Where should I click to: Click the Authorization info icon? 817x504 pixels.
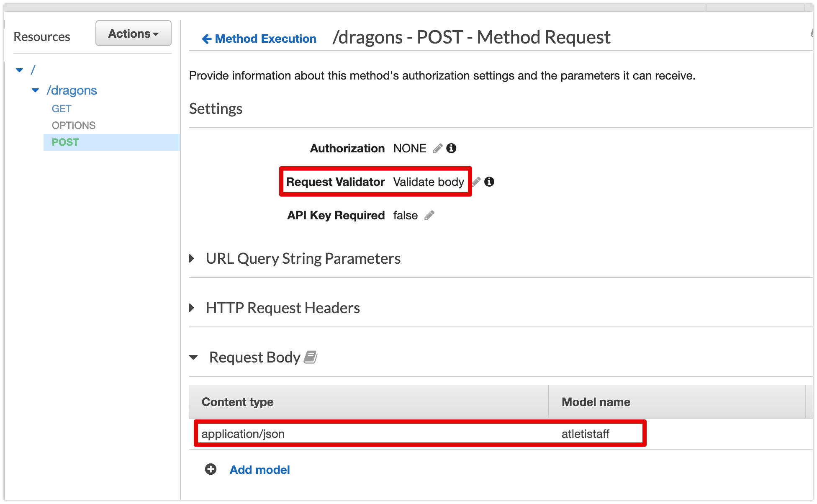[x=451, y=148]
